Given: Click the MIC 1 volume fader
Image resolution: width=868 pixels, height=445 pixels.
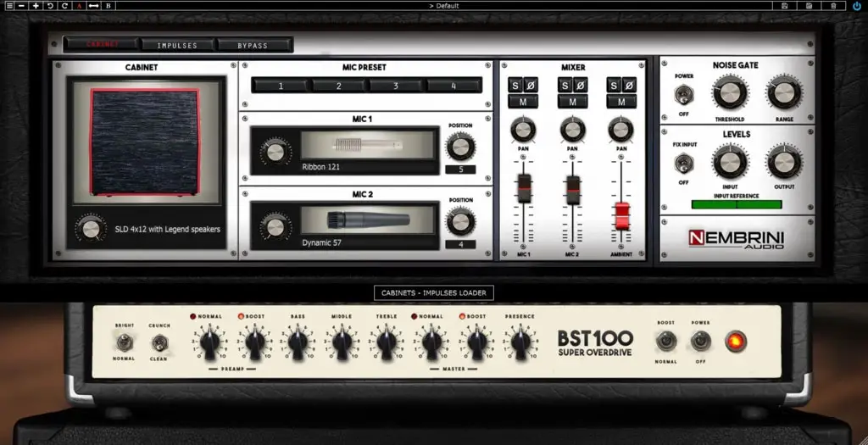Looking at the screenshot, I should (524, 189).
